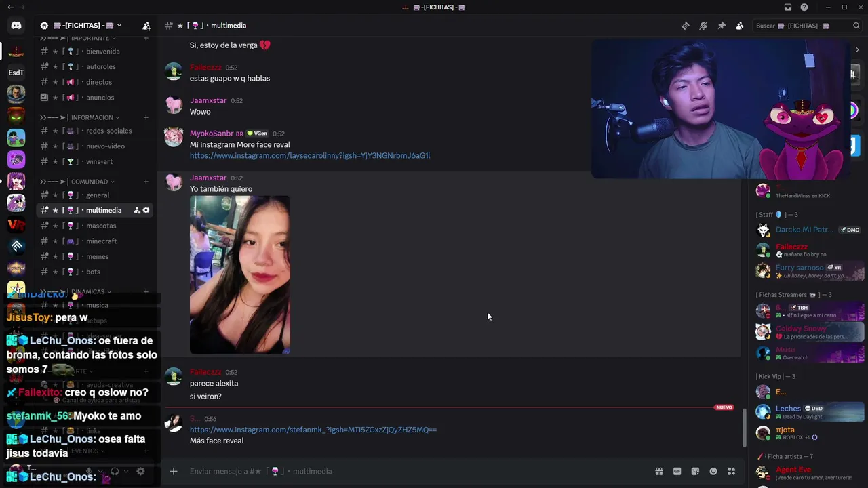The height and width of the screenshot is (488, 868).
Task: Jump to new messages via NUEVO badge
Action: click(x=724, y=407)
